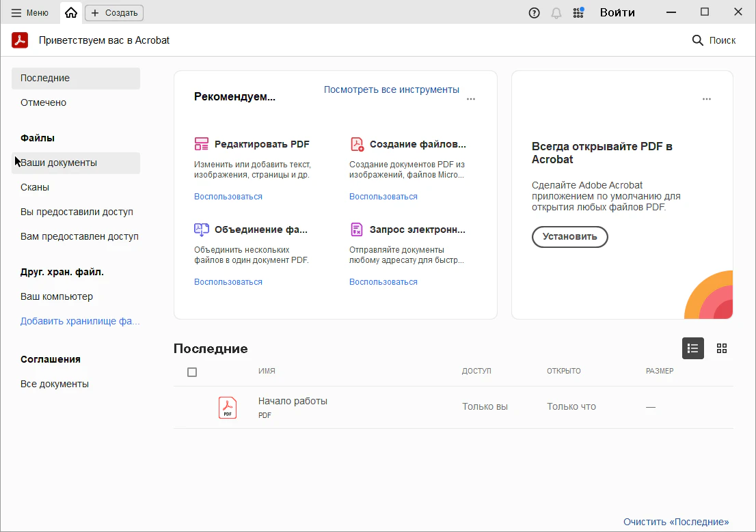The height and width of the screenshot is (532, 756).
Task: Click Воспользоваться under Объединение файлов
Action: 228,282
